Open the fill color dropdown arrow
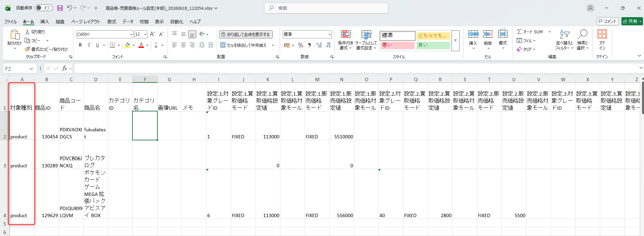The image size is (644, 236). pyautogui.click(x=133, y=45)
